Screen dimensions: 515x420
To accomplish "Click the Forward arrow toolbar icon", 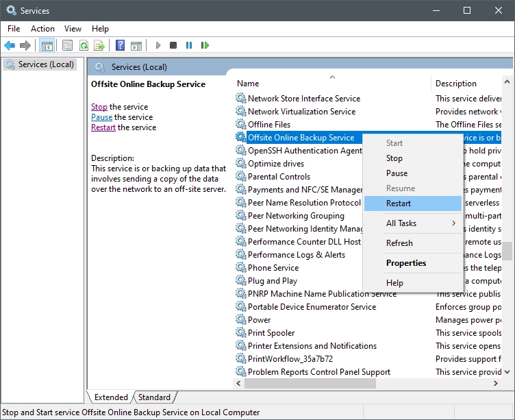I will coord(25,45).
